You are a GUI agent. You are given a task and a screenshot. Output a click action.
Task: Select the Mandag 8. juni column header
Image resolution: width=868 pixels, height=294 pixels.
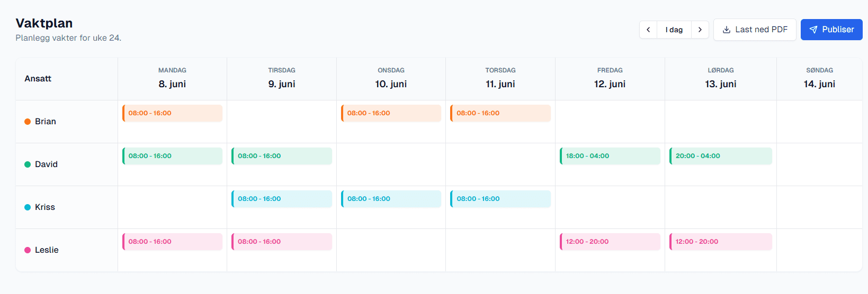tap(172, 78)
